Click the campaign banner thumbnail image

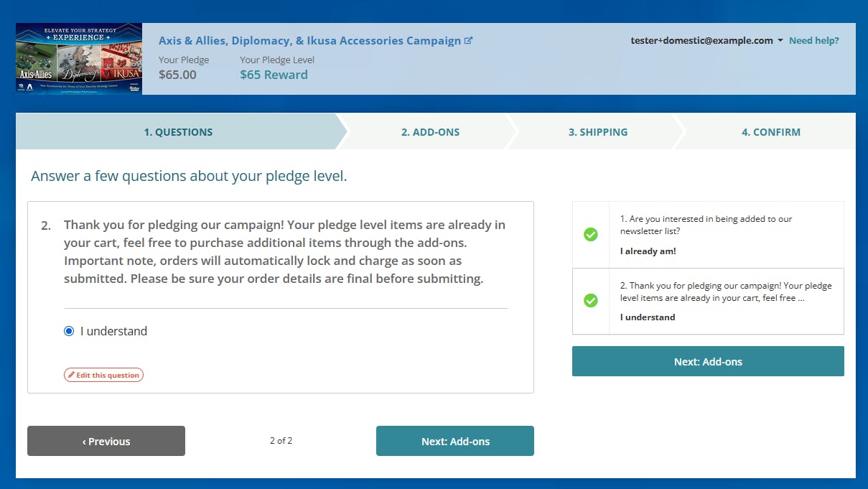pyautogui.click(x=79, y=59)
